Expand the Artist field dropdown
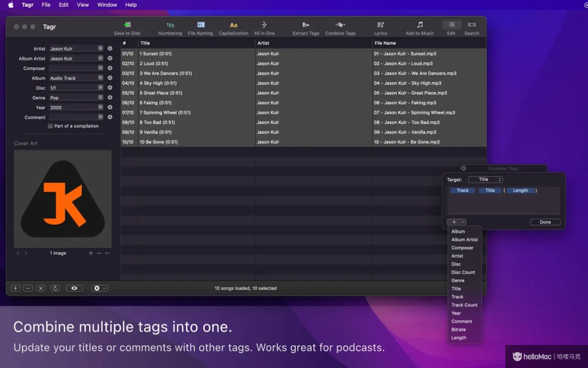The width and height of the screenshot is (588, 368). pos(100,48)
